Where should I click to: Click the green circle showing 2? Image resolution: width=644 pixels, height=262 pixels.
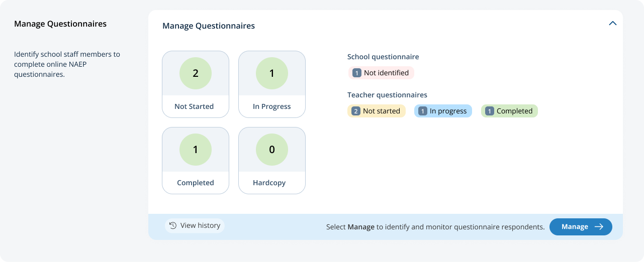[196, 73]
